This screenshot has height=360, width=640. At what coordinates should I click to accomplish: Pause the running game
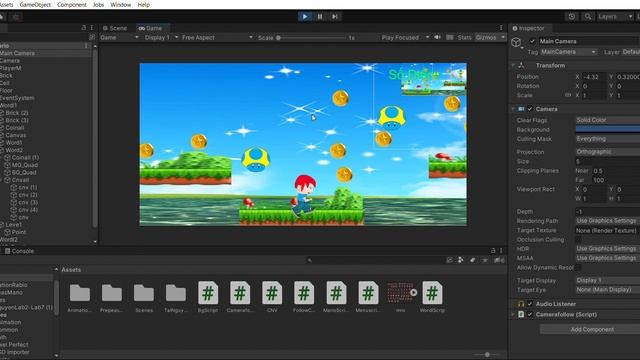click(x=320, y=17)
